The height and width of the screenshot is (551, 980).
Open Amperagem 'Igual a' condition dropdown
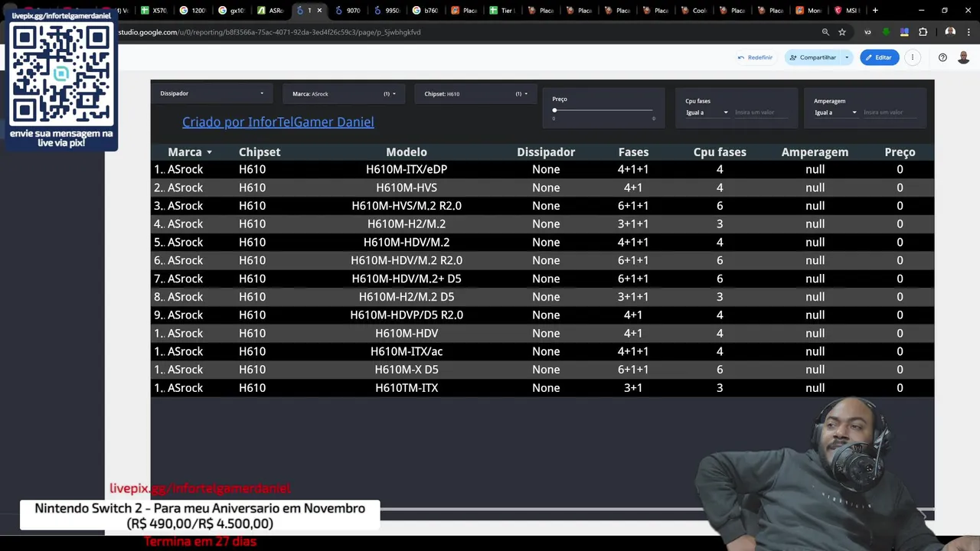click(835, 112)
